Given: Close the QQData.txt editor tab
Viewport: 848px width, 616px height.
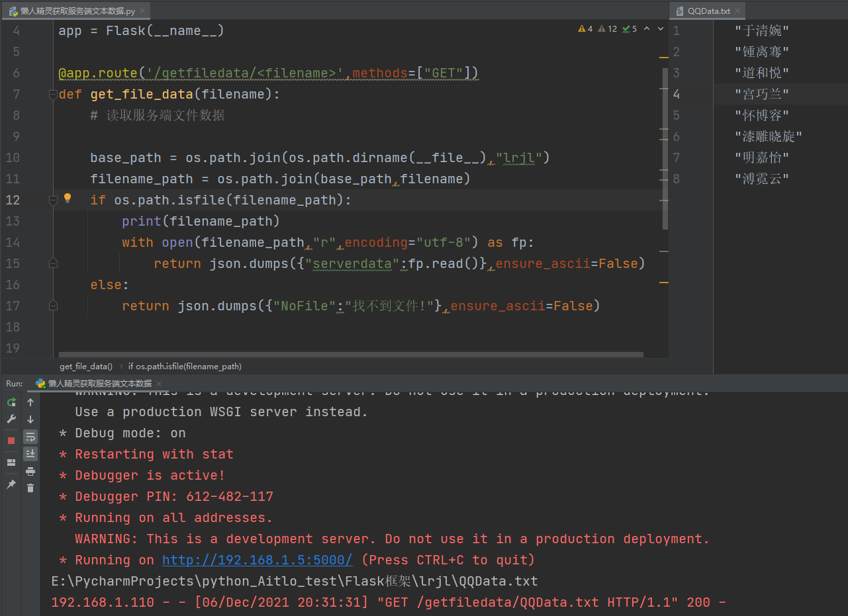Looking at the screenshot, I should pos(737,11).
